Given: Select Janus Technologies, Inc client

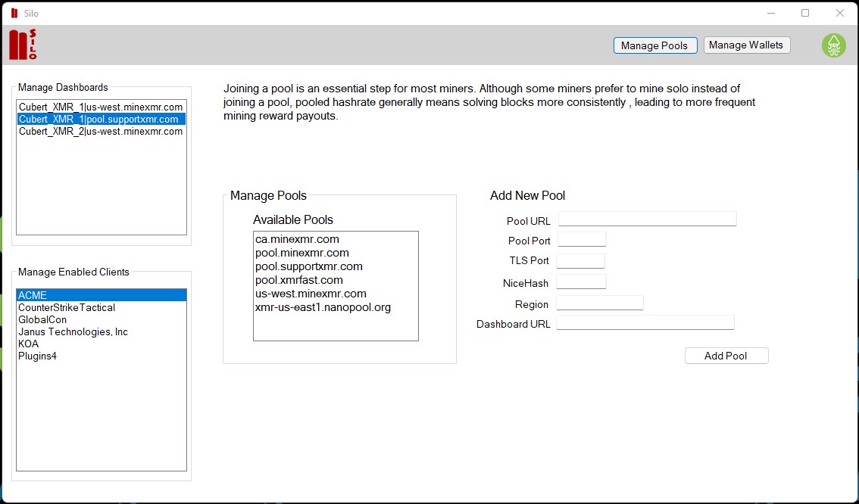Looking at the screenshot, I should (x=73, y=332).
